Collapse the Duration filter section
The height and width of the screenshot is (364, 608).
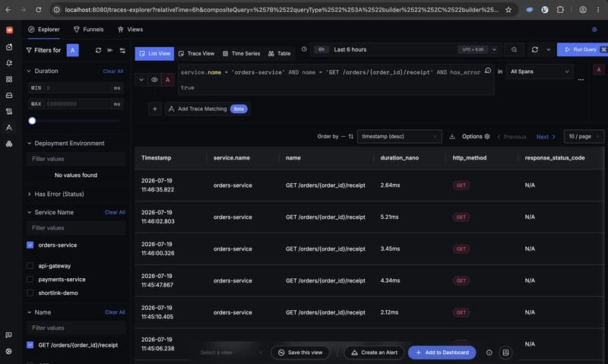[x=29, y=71]
